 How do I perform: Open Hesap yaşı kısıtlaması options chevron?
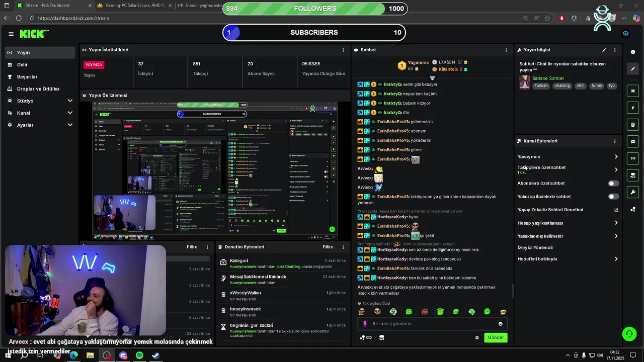[x=616, y=223]
